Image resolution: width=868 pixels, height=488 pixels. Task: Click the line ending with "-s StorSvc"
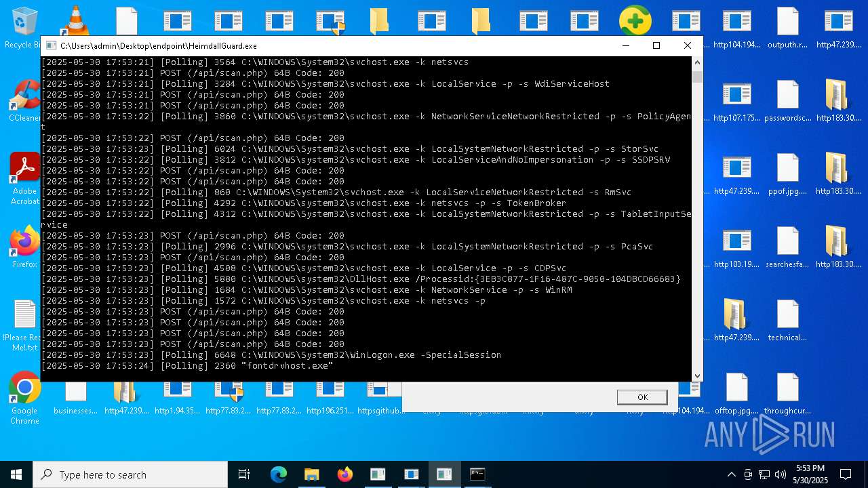[x=350, y=149]
